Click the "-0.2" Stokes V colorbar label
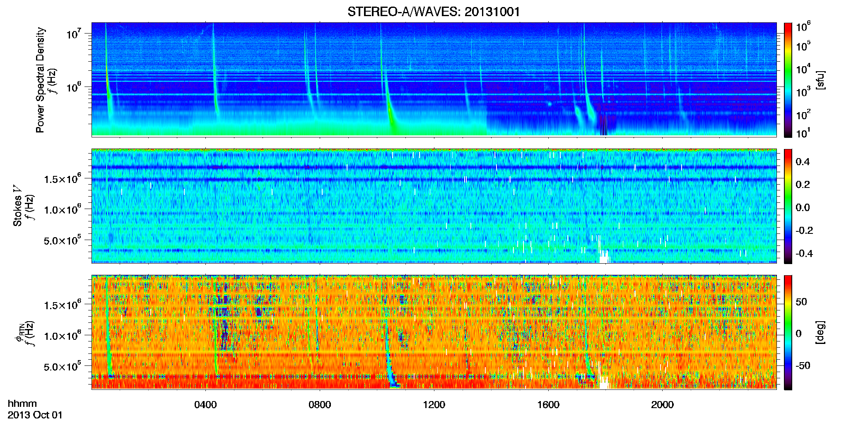 click(x=804, y=230)
